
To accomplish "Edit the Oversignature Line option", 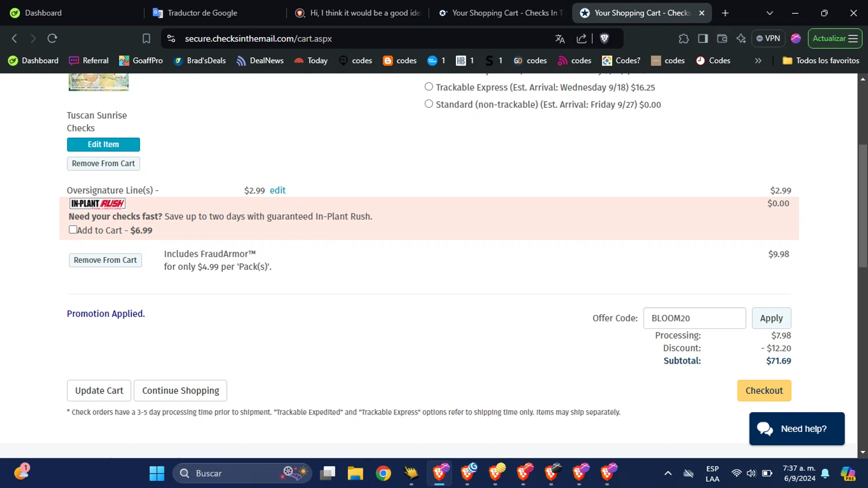I will (x=277, y=190).
